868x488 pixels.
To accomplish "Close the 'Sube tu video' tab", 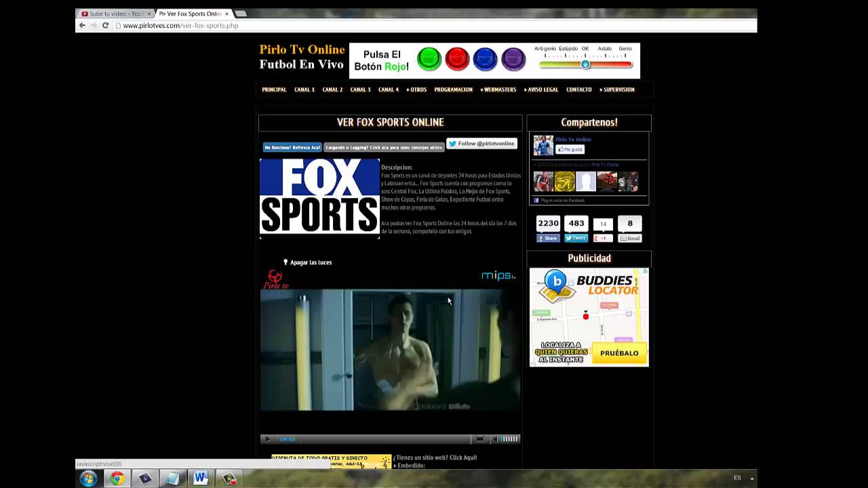I will click(x=149, y=14).
